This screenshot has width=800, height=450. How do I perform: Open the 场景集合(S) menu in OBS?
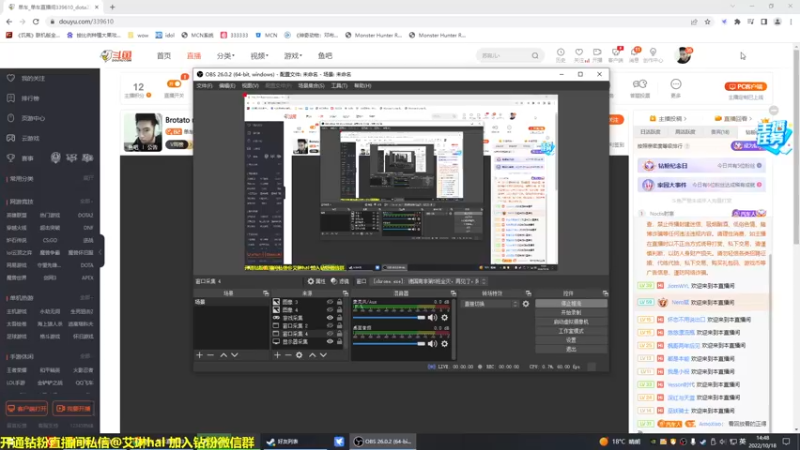(311, 86)
